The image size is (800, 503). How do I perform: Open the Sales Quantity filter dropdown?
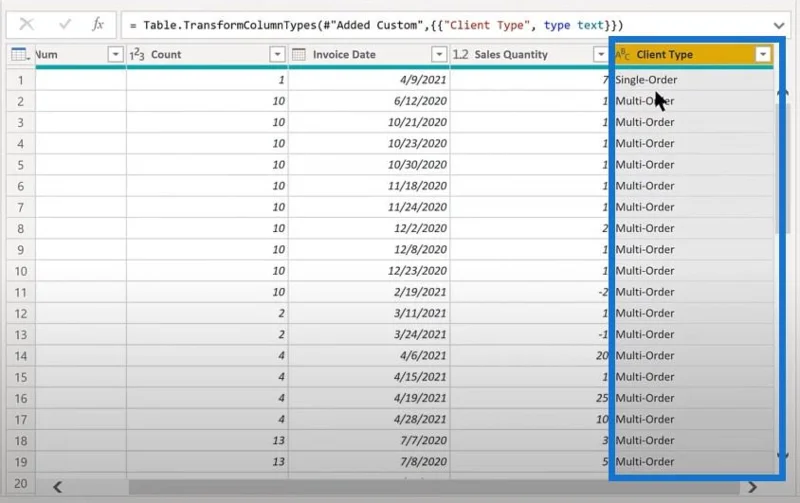coord(601,54)
